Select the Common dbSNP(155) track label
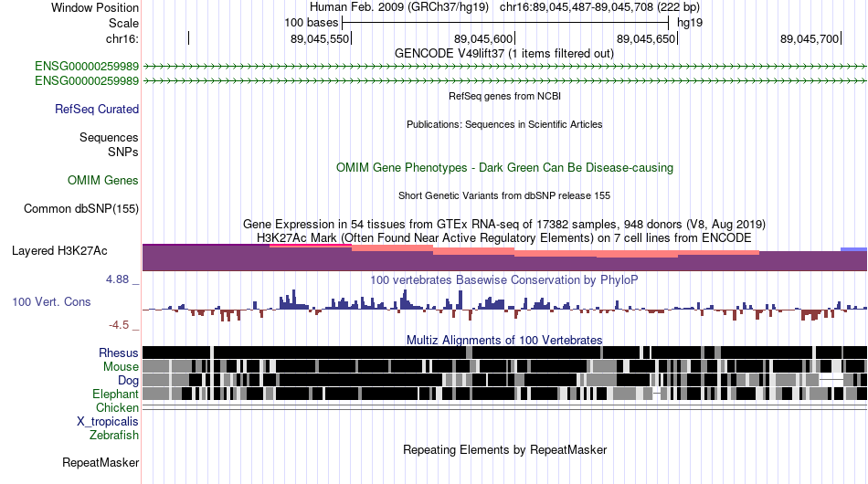 click(80, 208)
